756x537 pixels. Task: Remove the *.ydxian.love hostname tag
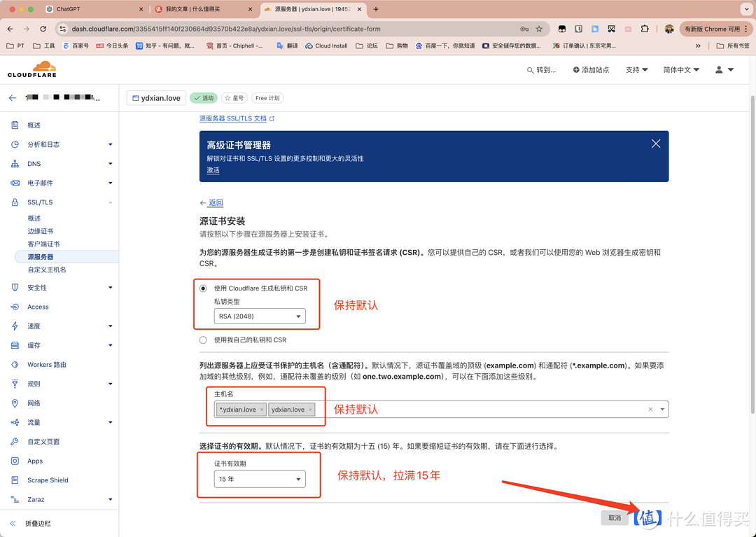262,410
